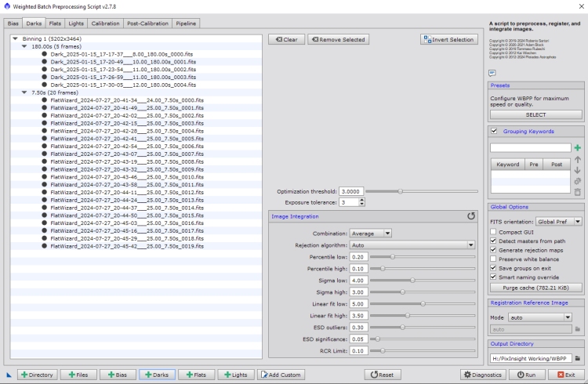Image resolution: width=588 pixels, height=384 pixels.
Task: Click the new instance triangle icon at bottom left
Action: 9,375
